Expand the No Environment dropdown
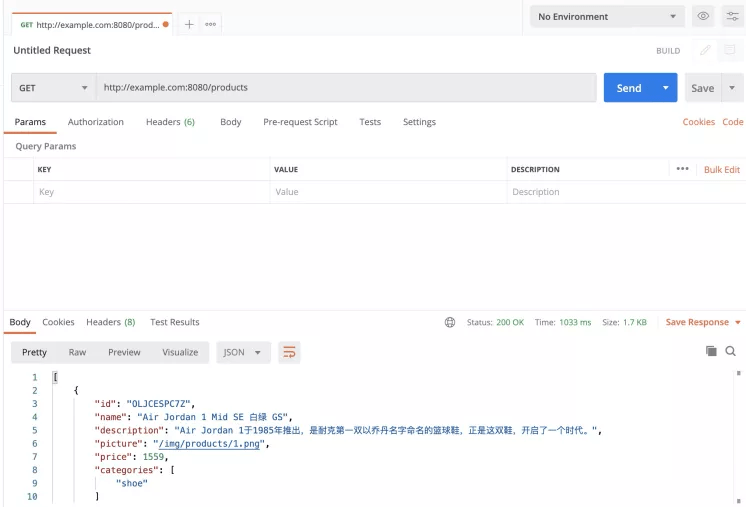The height and width of the screenshot is (507, 746). point(607,17)
